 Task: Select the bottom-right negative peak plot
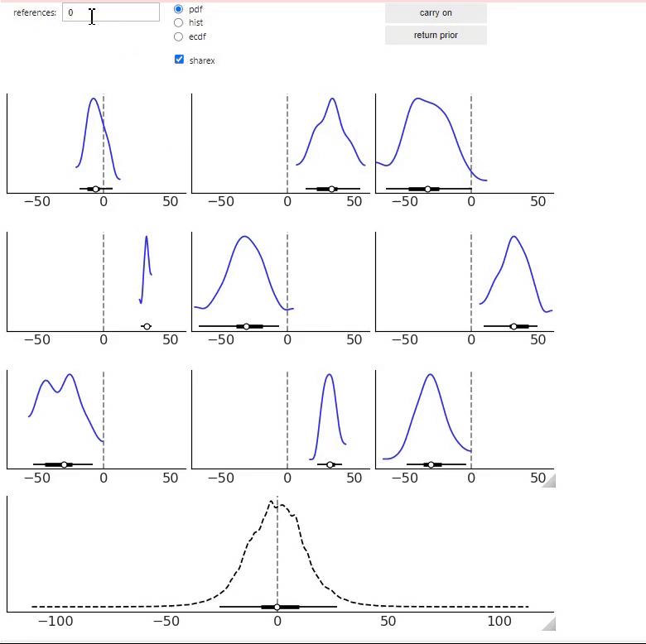(465, 420)
